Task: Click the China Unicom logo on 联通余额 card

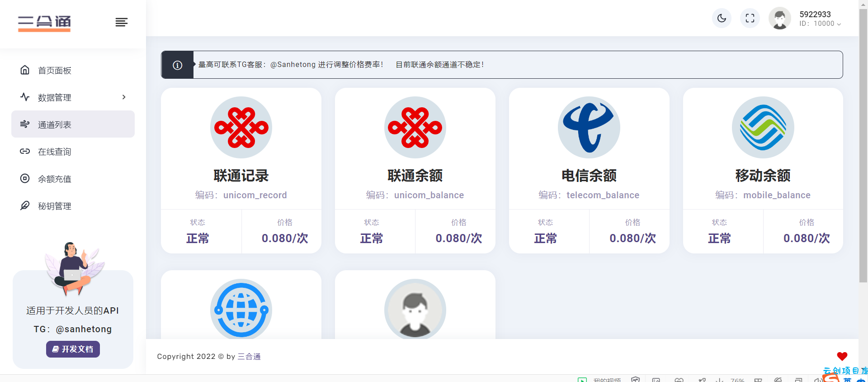Action: [415, 128]
